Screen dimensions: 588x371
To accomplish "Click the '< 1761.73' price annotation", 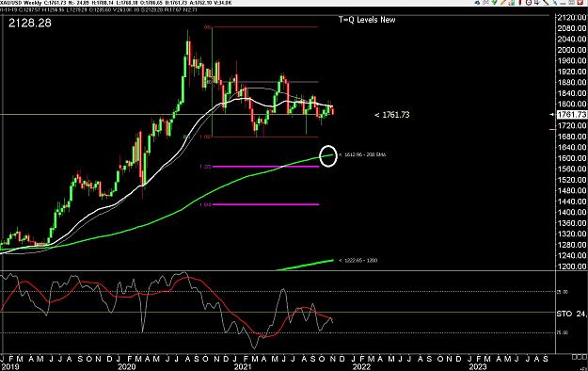I will [x=392, y=115].
